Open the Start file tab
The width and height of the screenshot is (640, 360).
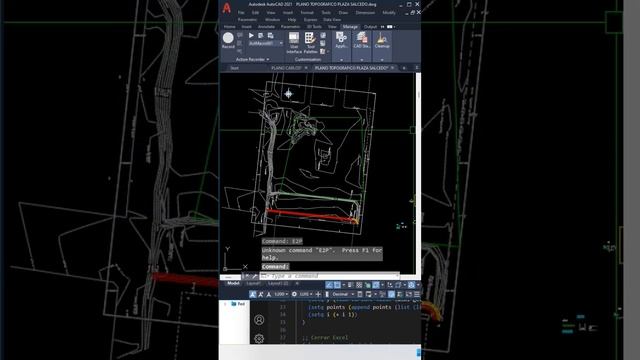[234, 68]
